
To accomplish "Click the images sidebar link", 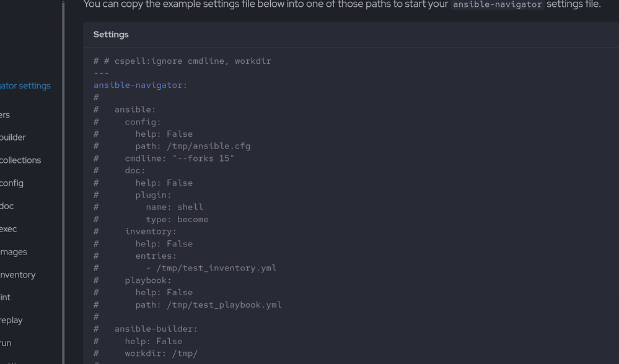I will [x=14, y=252].
